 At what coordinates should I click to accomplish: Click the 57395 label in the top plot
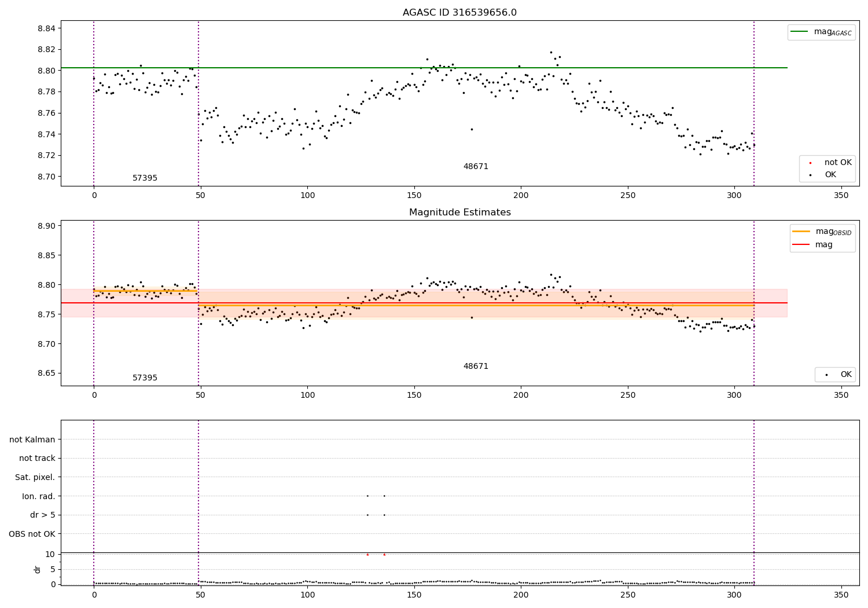[x=145, y=178]
